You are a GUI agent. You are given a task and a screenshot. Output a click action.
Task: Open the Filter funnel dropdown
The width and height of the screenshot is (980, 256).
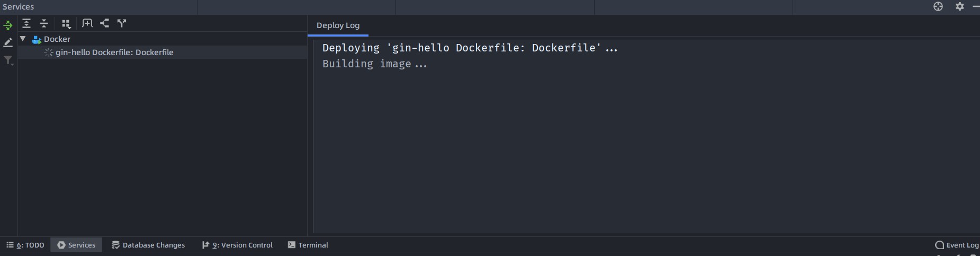tap(8, 60)
